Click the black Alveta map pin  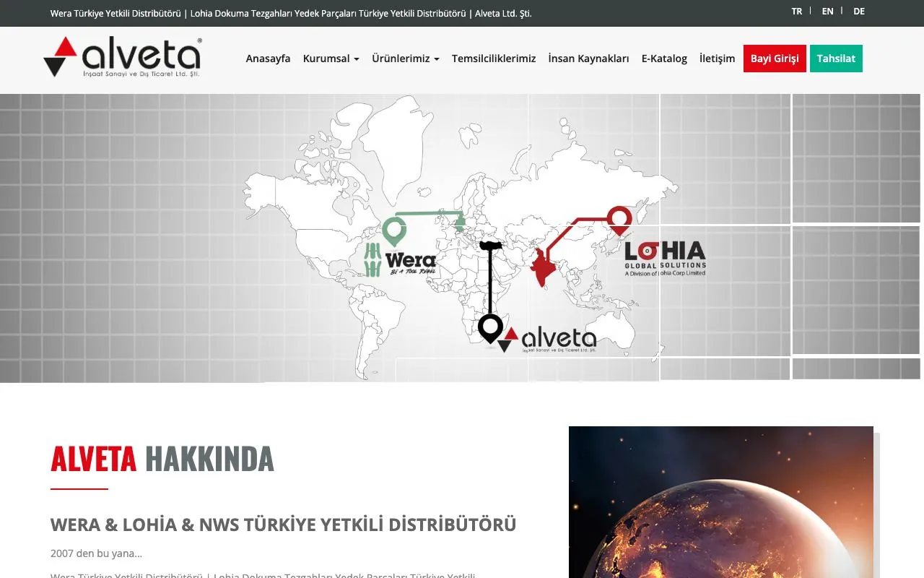coord(490,329)
